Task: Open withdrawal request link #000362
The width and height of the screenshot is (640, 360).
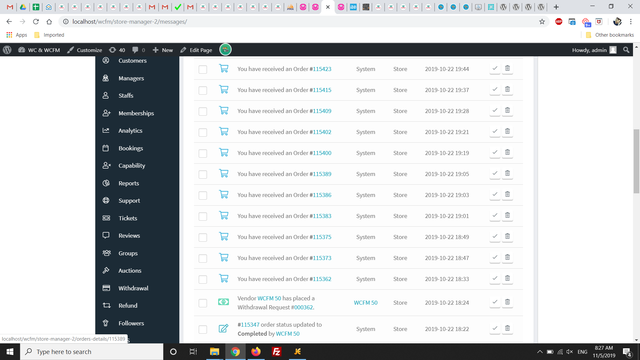Action: pyautogui.click(x=303, y=307)
